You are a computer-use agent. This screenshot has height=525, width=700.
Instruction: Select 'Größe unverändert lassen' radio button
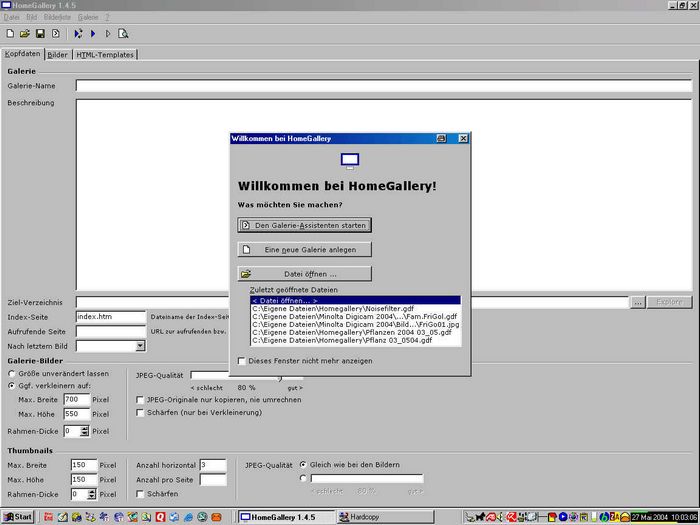point(12,373)
